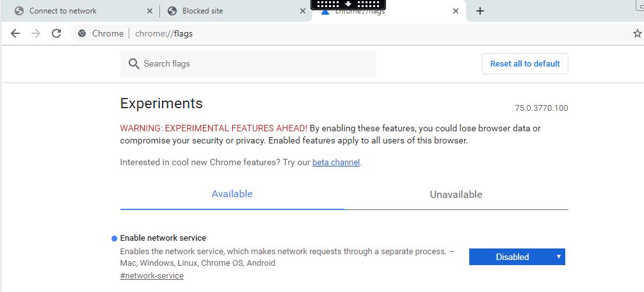Close the chrome://flags tab
This screenshot has width=644, height=292.
pos(456,11)
